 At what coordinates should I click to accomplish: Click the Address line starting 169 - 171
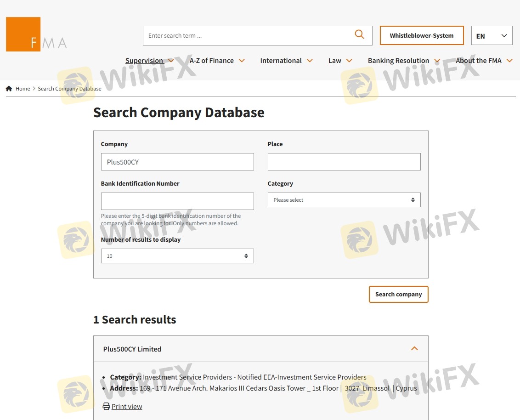pos(264,388)
